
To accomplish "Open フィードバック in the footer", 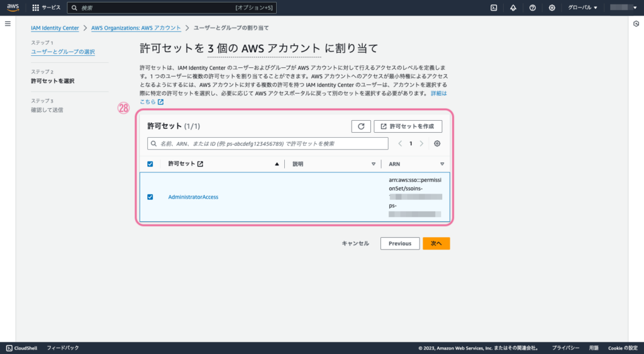I will tap(63, 348).
